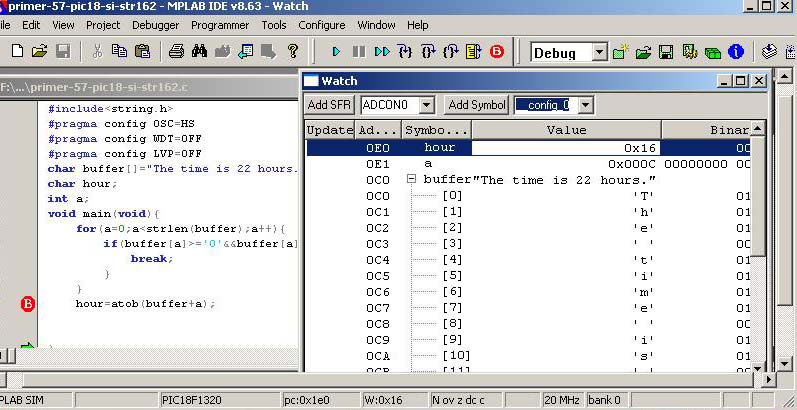
Task: Click the red Breakpoints toolbar icon
Action: pos(497,51)
